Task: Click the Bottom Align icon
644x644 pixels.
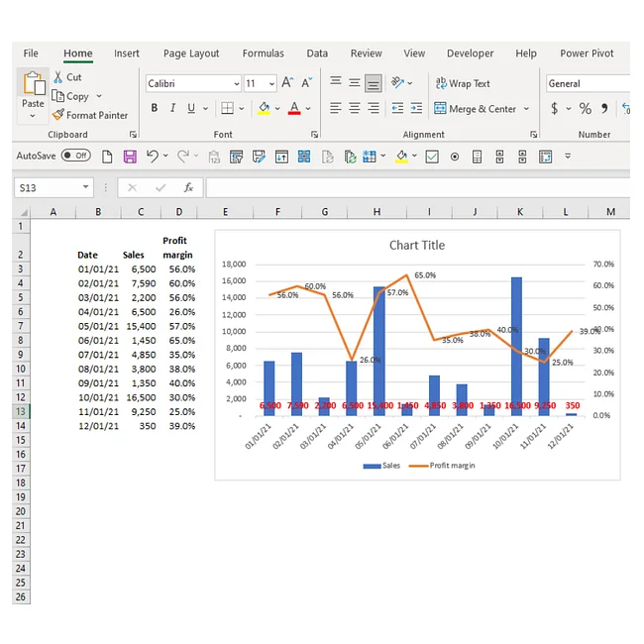Action: tap(374, 83)
